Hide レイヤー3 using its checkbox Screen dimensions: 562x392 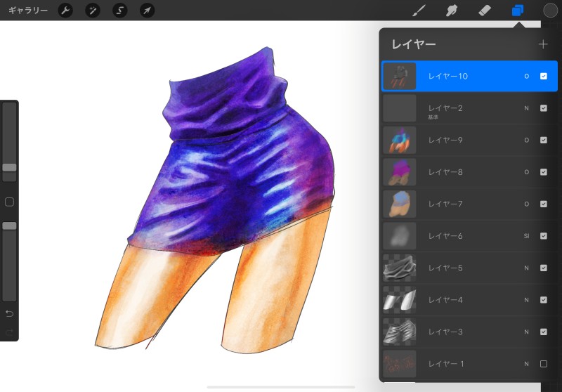pyautogui.click(x=543, y=332)
